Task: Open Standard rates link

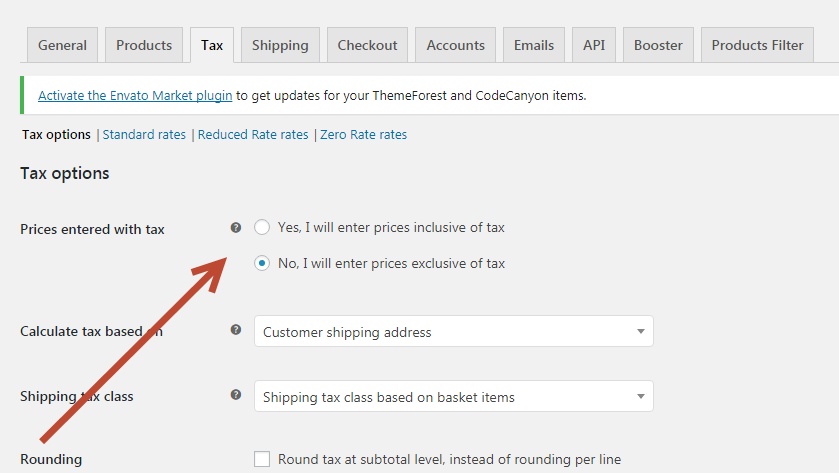Action: tap(144, 134)
